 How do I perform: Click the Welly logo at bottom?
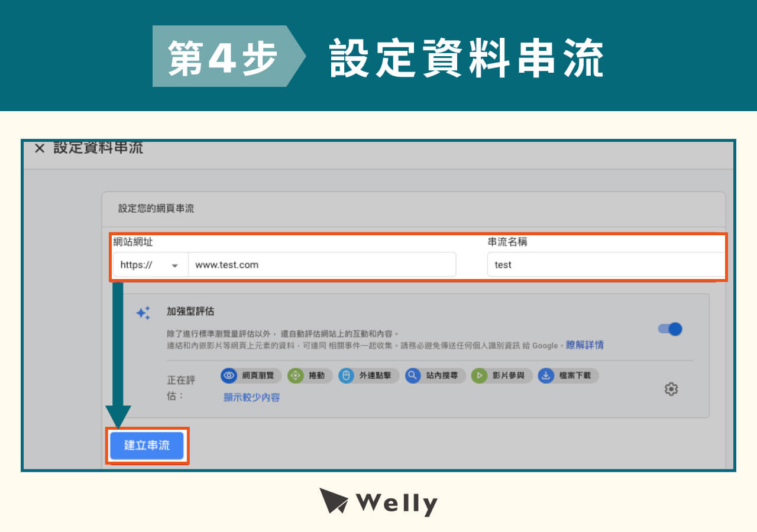378,503
